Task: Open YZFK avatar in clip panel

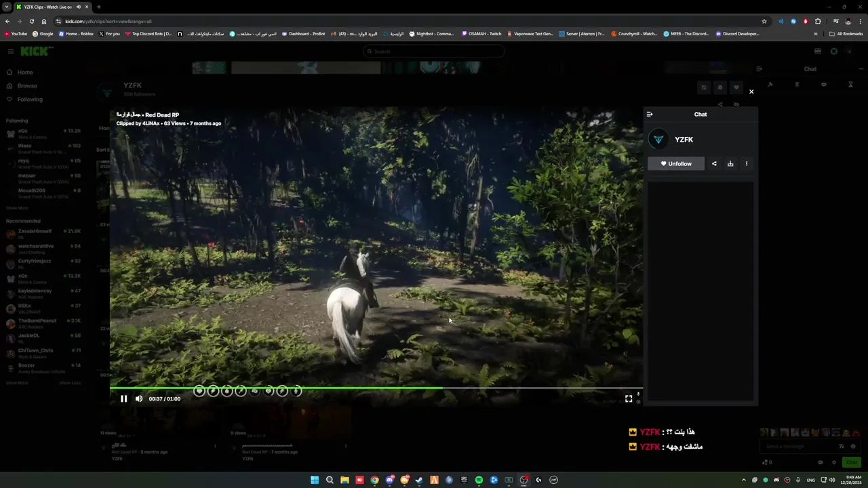Action: [x=658, y=140]
